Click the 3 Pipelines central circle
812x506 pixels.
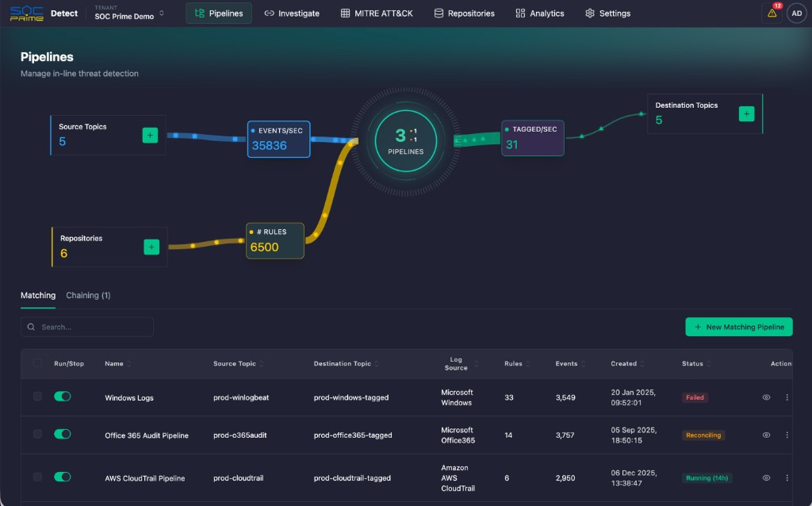tap(405, 141)
